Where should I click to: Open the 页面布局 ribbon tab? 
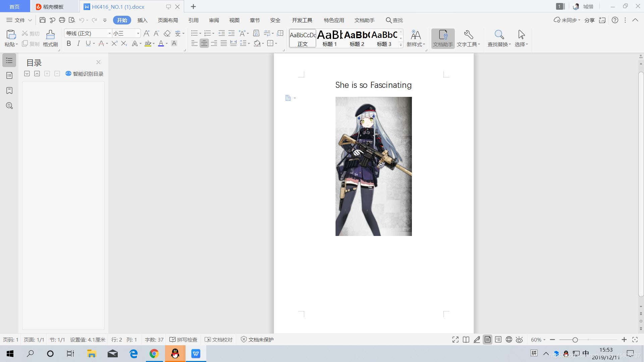pyautogui.click(x=168, y=20)
